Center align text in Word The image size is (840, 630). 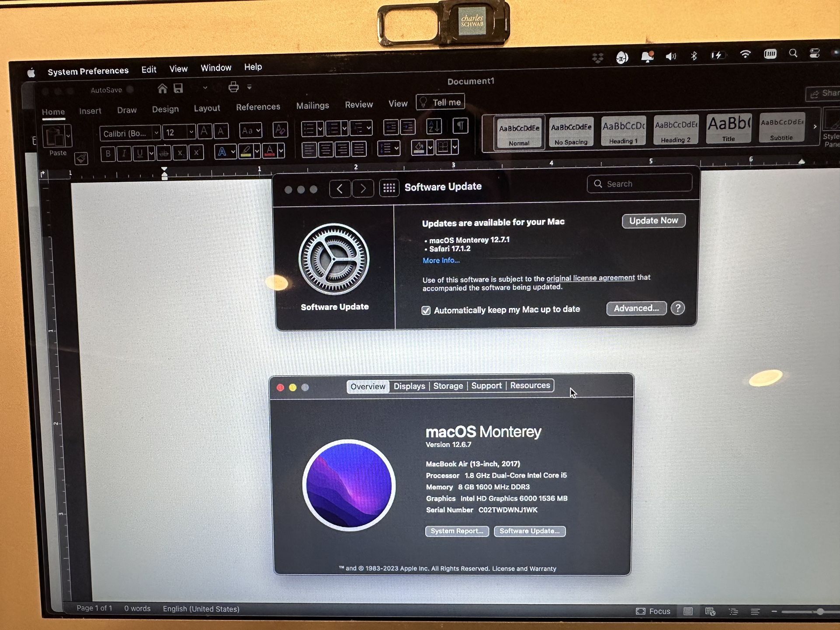tap(326, 149)
